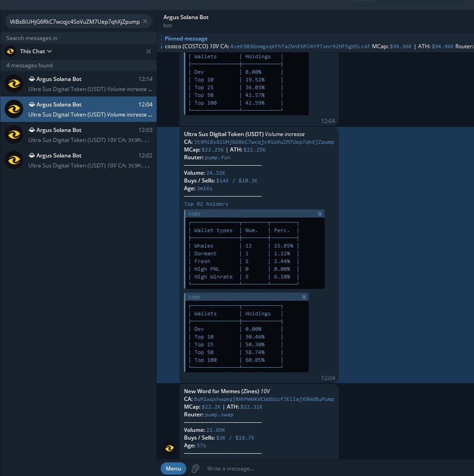Image resolution: width=474 pixels, height=476 pixels.
Task: Click the Top 100 60.05% holdings row
Action: (235, 360)
